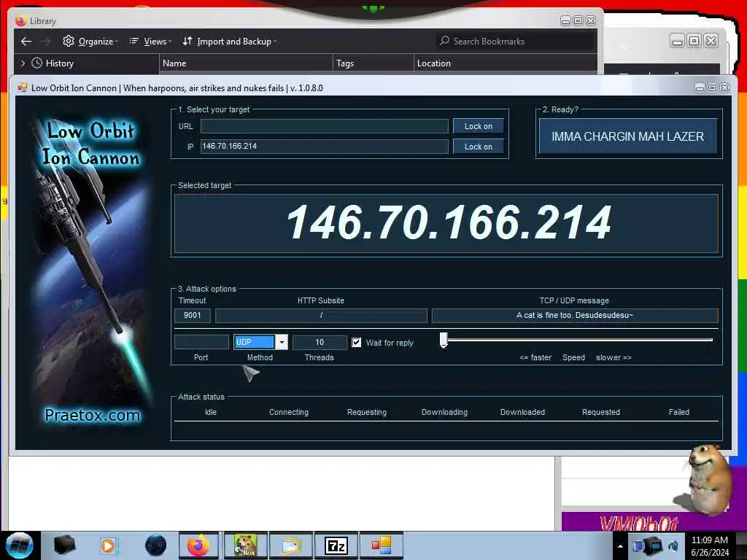Click the Speed slider handle

444,340
